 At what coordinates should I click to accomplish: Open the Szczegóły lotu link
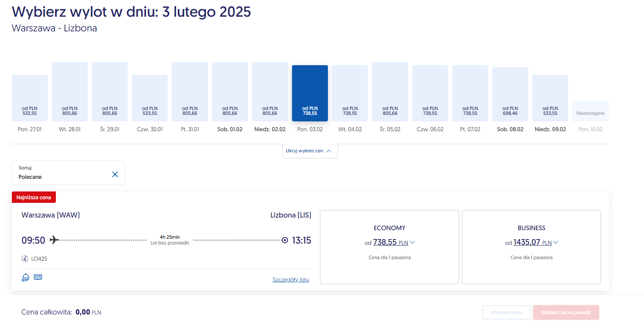click(290, 279)
